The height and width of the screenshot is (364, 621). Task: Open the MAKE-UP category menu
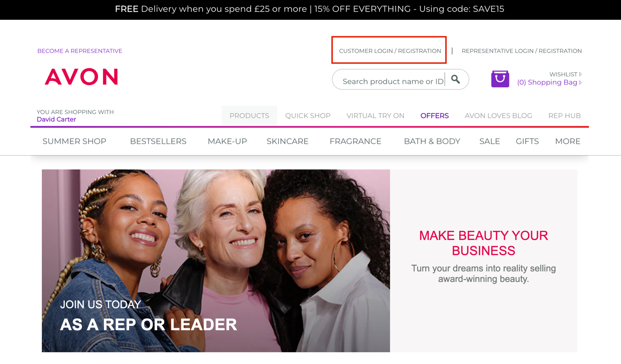point(227,141)
